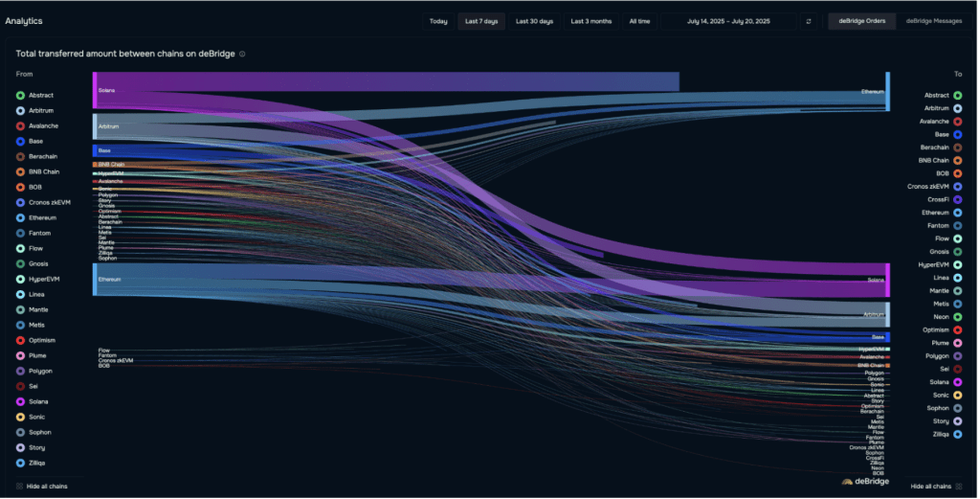Click the Ethereum destination bar in chart

click(887, 92)
